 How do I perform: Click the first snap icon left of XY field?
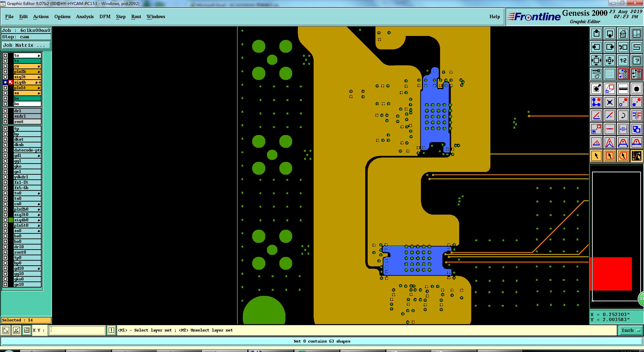point(6,330)
